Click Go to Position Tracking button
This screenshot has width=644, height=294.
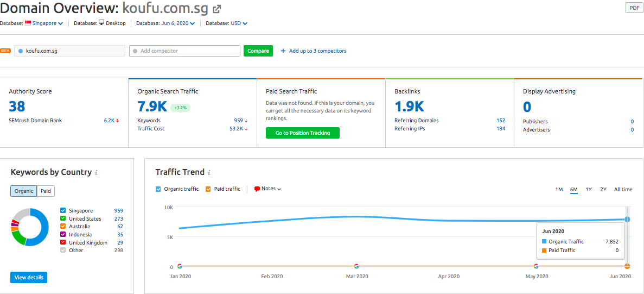pos(303,133)
